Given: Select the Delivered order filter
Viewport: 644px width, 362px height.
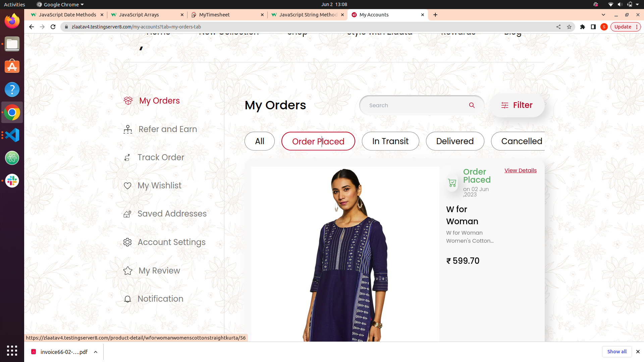Looking at the screenshot, I should click(454, 141).
